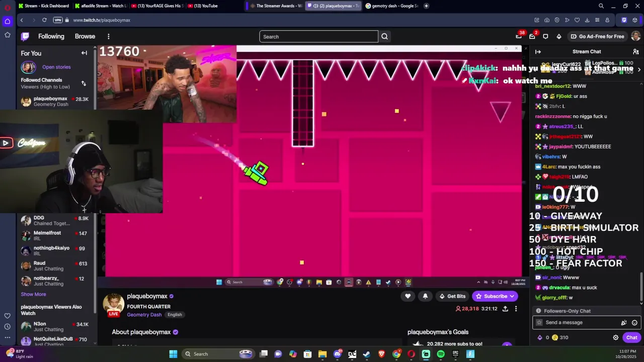Click the purple Chat send button
The image size is (644, 362).
[631, 338]
